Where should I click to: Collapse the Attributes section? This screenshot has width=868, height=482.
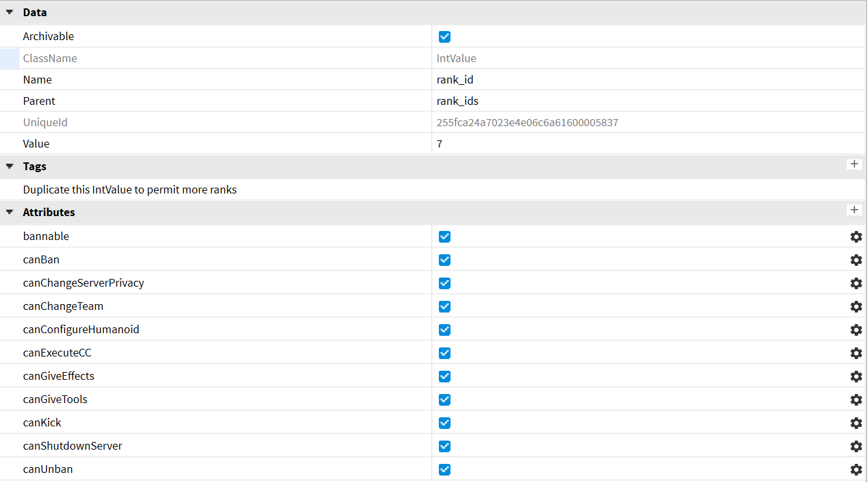point(8,212)
